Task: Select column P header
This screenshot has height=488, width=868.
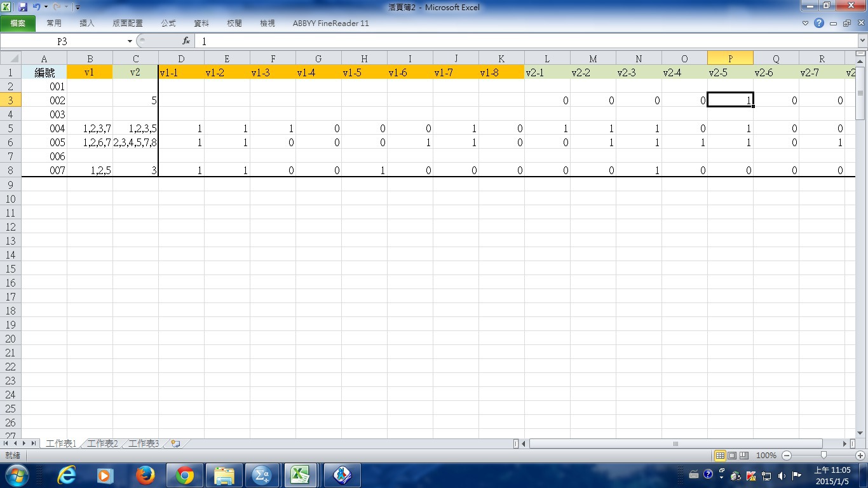Action: tap(730, 58)
